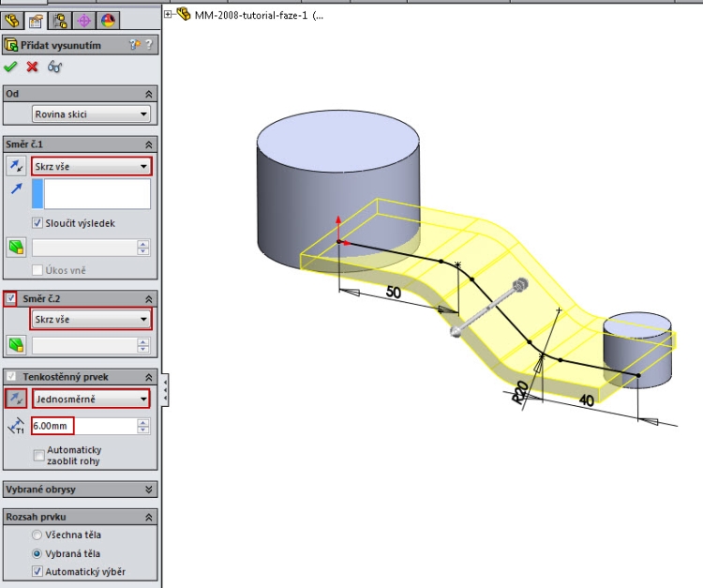
Task: Switch to the PropertyManager tab
Action: tap(36, 21)
